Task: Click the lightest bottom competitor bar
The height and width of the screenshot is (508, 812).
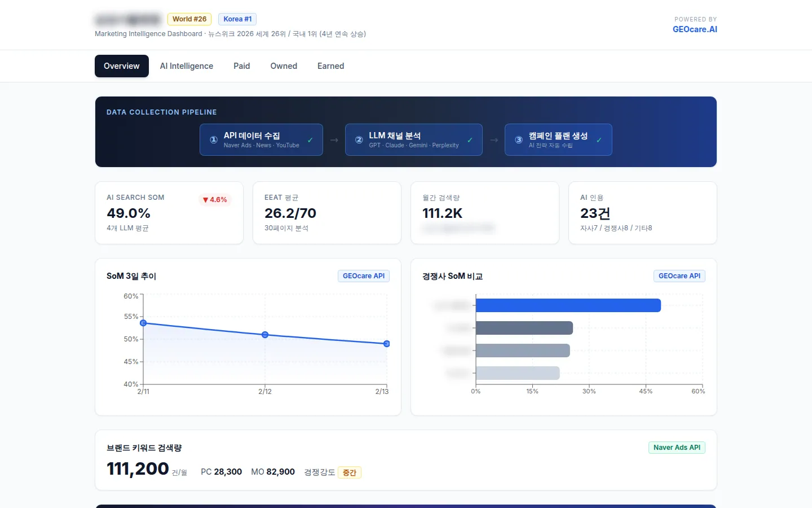Action: pos(518,373)
